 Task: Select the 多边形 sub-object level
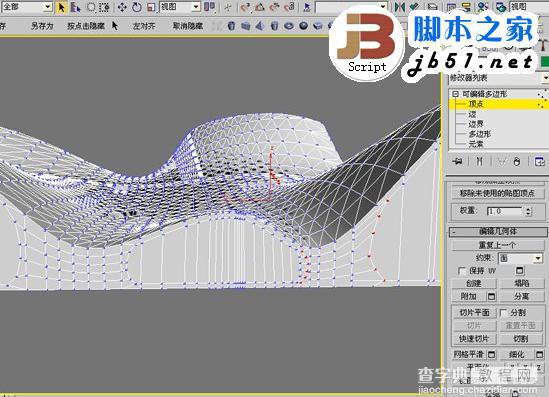[x=479, y=134]
